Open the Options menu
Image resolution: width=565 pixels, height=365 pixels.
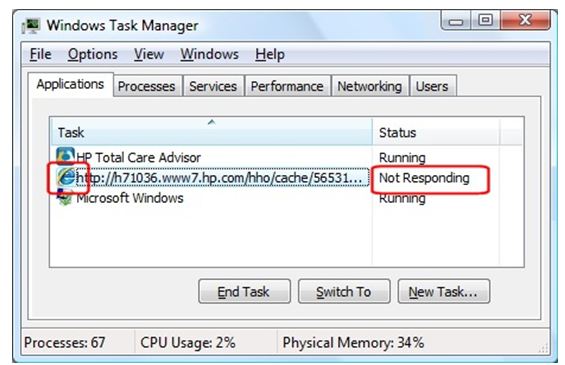[x=93, y=54]
